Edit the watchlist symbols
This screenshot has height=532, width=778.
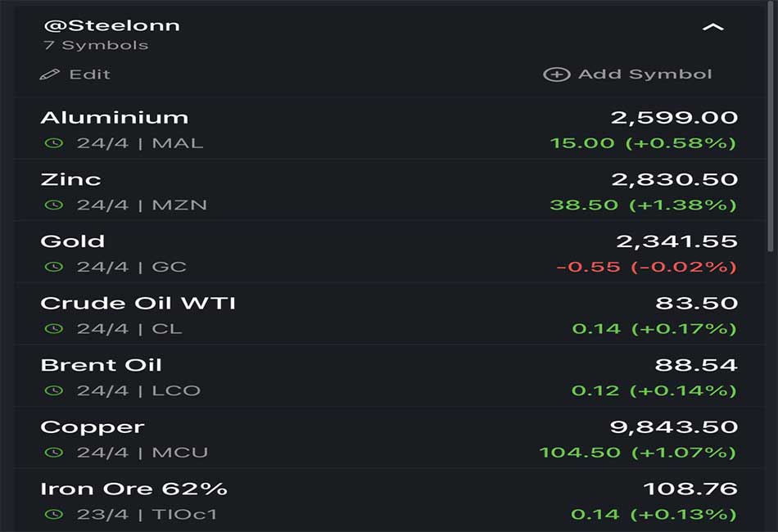point(75,74)
